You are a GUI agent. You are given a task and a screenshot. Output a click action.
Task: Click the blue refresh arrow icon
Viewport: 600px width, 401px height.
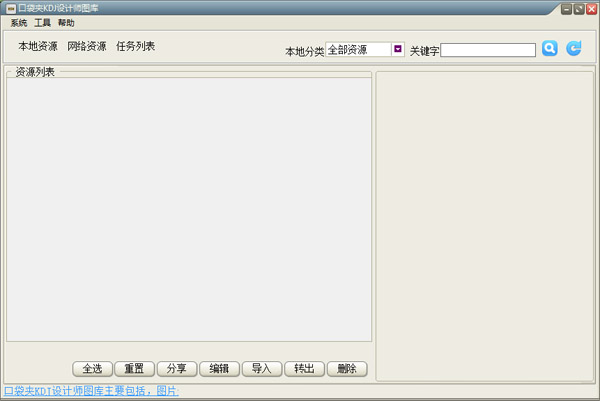click(574, 49)
